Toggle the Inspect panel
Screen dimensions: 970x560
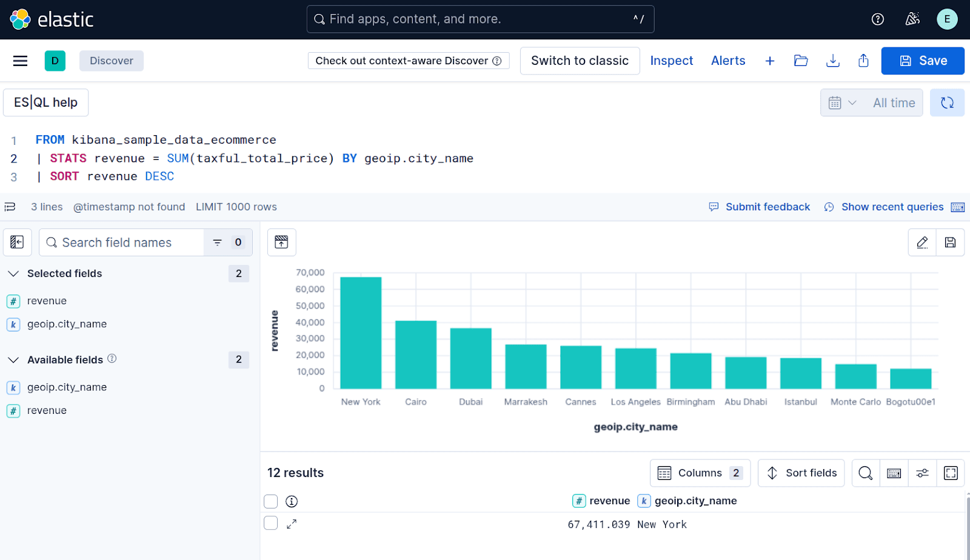(x=671, y=61)
